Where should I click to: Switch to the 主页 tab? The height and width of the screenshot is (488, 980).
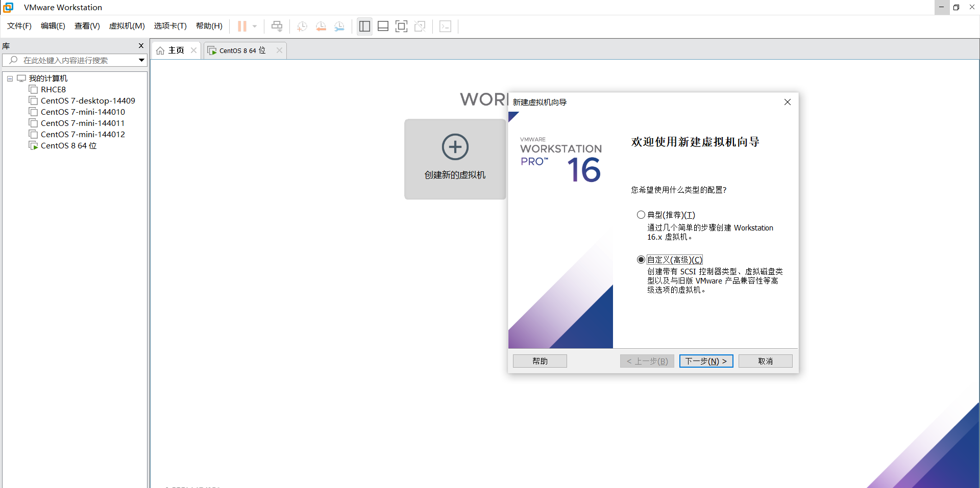coord(176,50)
